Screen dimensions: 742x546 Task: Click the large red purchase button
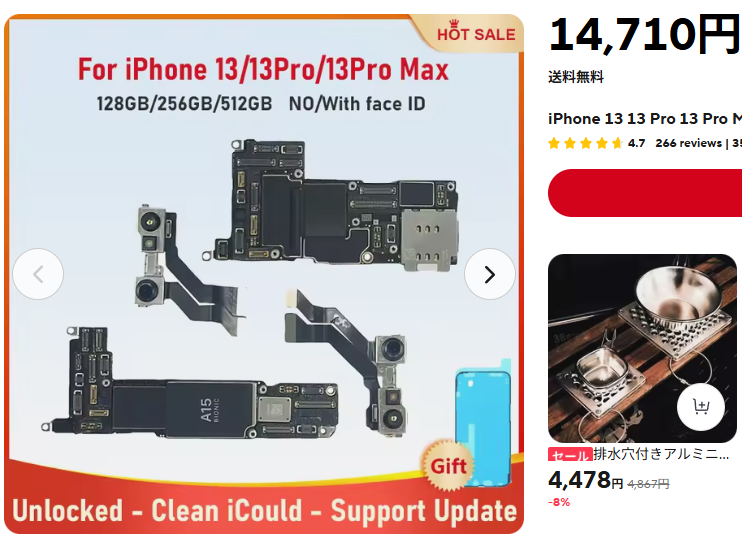click(x=645, y=193)
